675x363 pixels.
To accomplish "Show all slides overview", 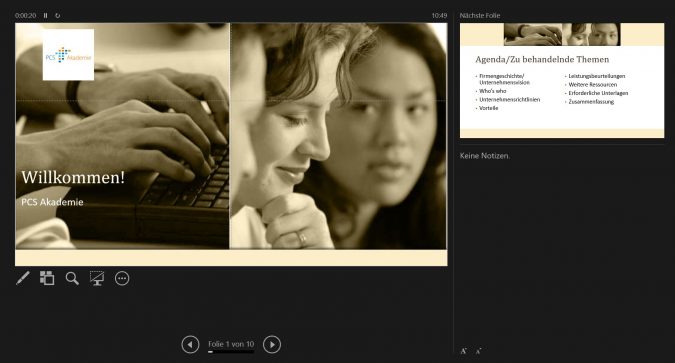I will click(47, 278).
